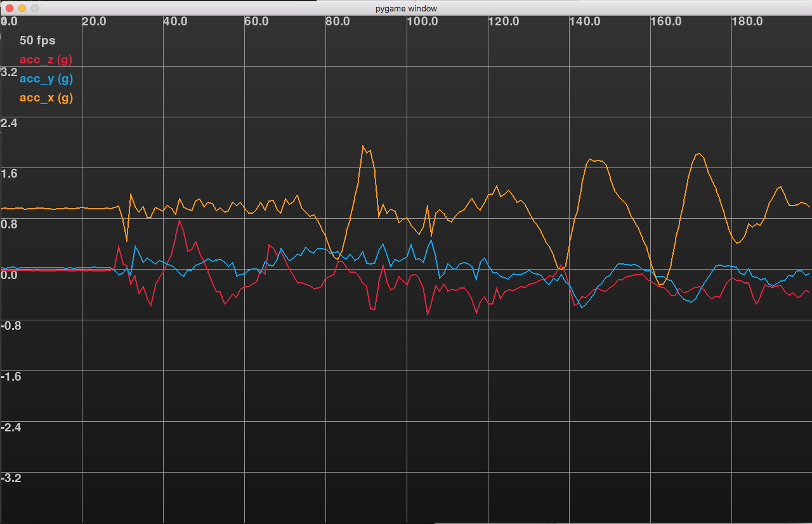Click the 140.0 x-axis label
812x524 pixels.
[x=584, y=22]
